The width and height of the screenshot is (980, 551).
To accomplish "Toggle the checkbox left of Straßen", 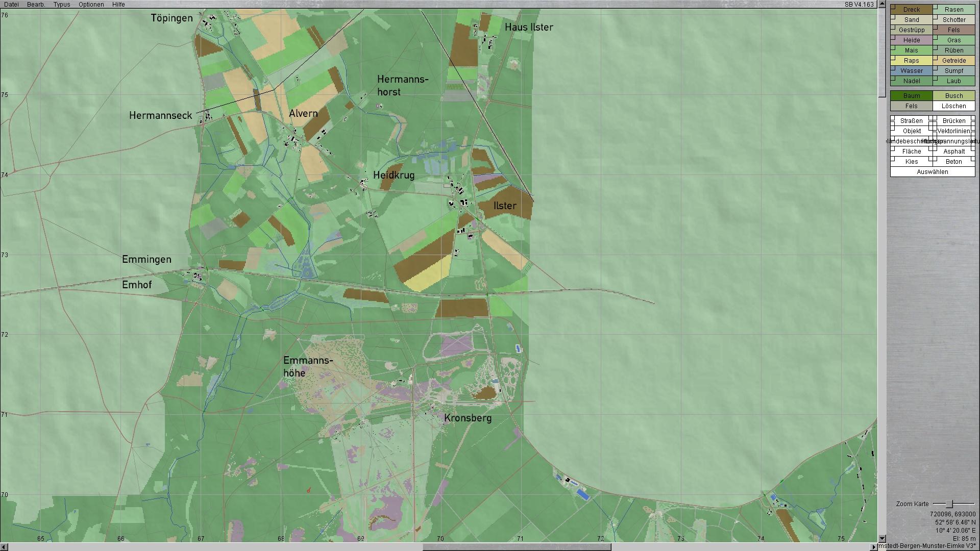I will click(x=893, y=119).
